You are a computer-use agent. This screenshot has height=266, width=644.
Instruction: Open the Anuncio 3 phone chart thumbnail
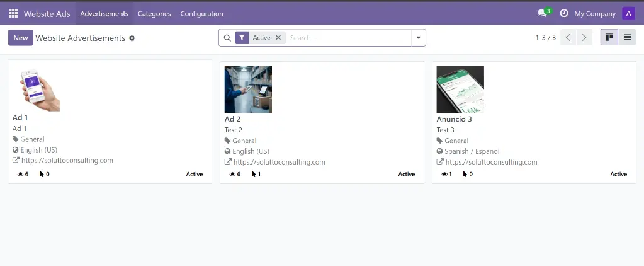[x=460, y=89]
